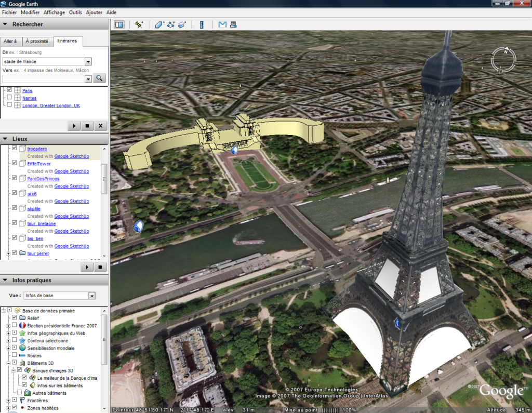
Task: Switch to the 'Aller à' tab
Action: point(10,41)
